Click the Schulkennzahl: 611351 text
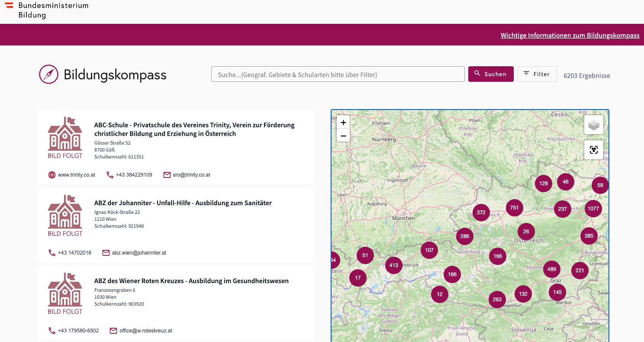 point(119,157)
